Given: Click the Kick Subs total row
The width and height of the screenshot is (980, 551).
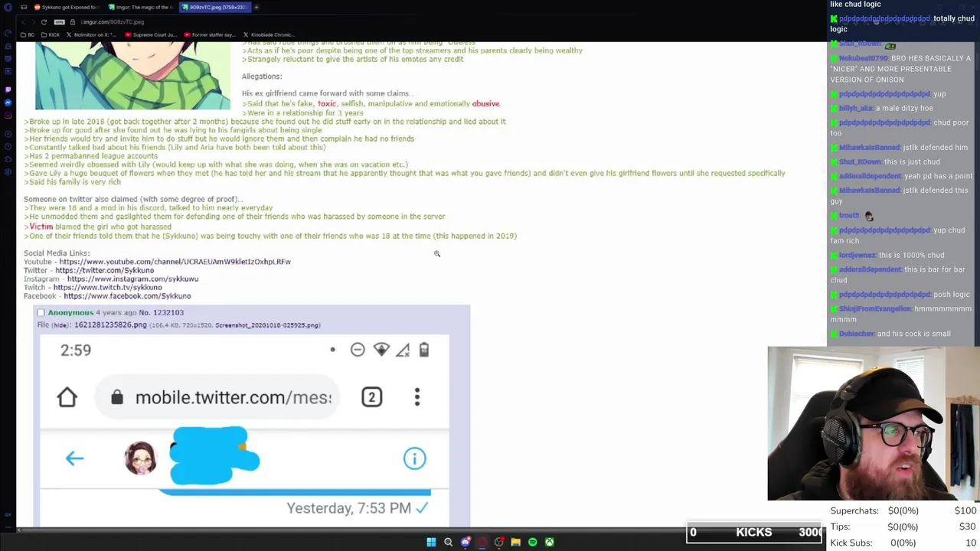Looking at the screenshot, I should point(903,543).
